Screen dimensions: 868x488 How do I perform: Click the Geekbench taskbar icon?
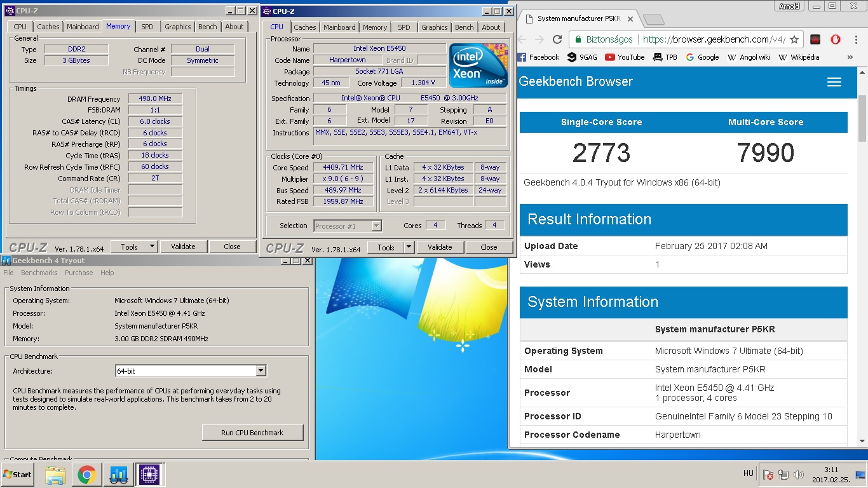point(118,475)
